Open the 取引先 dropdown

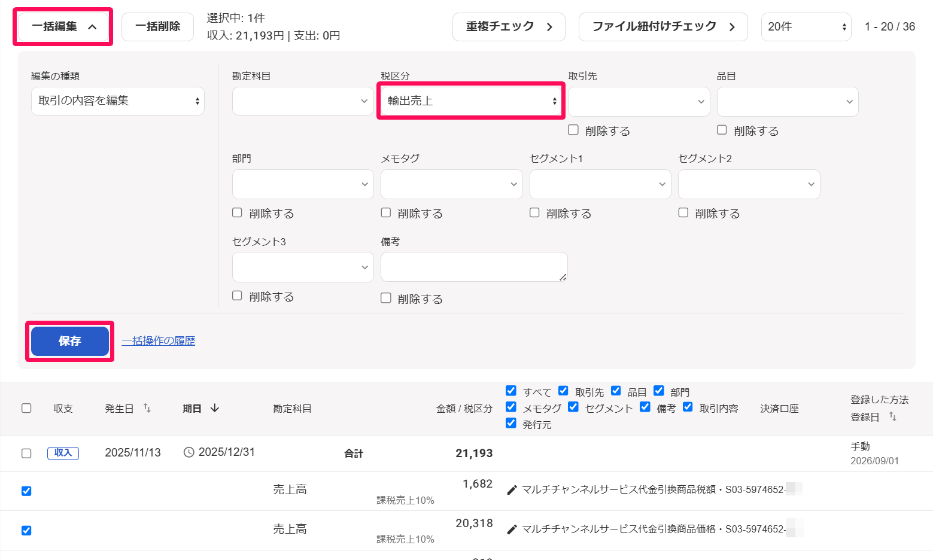pyautogui.click(x=639, y=102)
